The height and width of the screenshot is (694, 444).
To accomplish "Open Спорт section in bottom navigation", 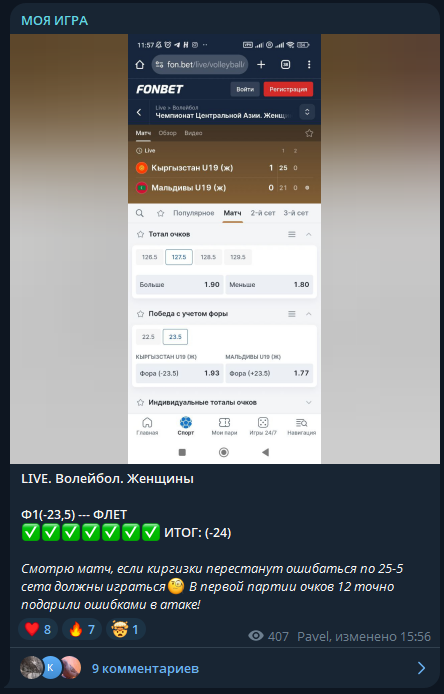I will click(x=186, y=426).
